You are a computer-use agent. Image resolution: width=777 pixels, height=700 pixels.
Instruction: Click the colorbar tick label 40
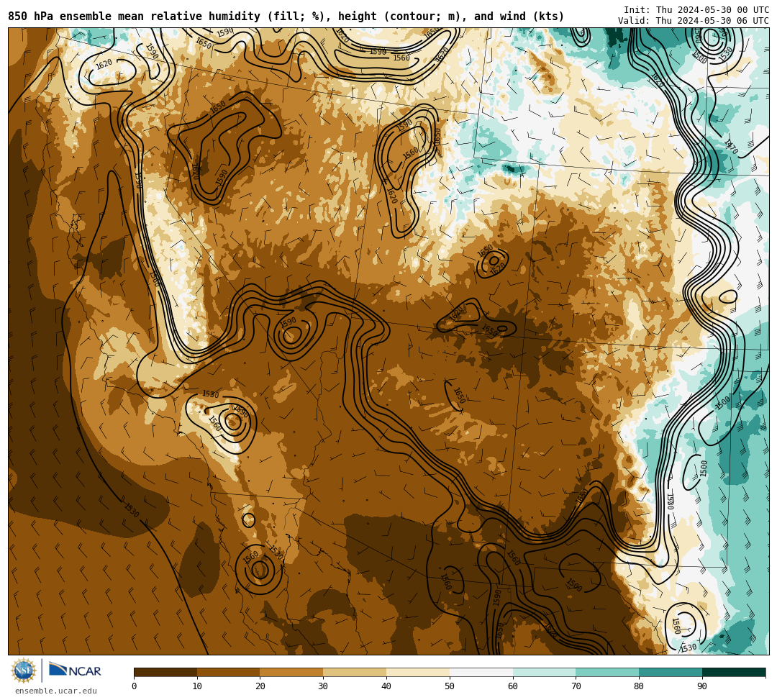tap(386, 686)
